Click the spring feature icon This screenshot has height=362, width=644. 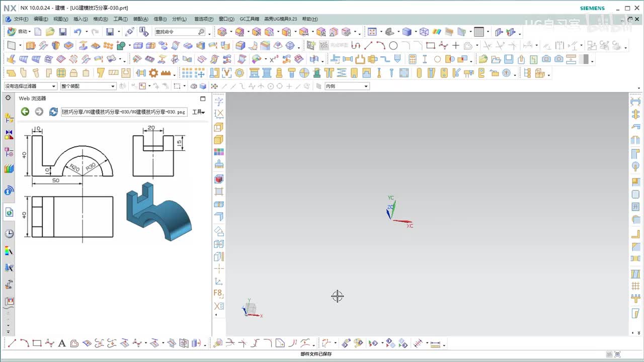[x=342, y=73]
